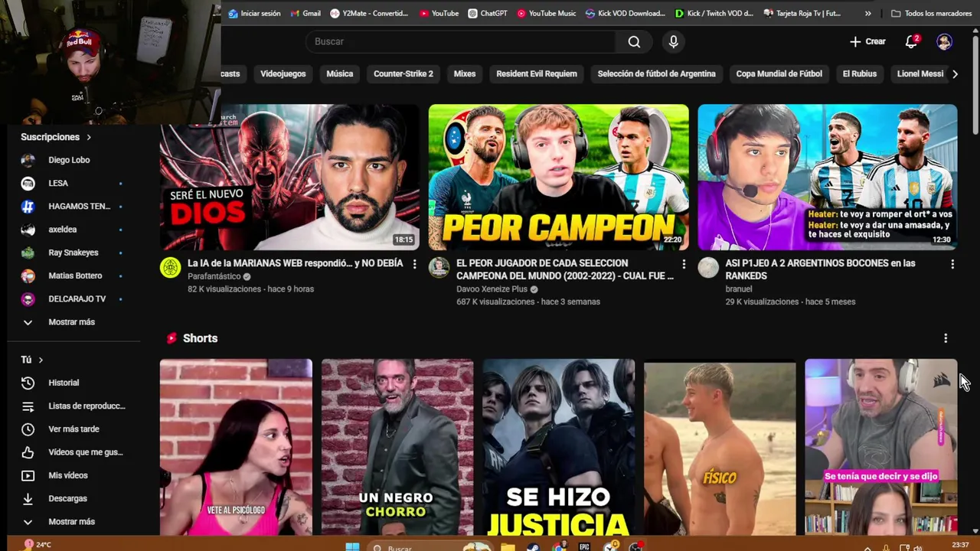Open the Parafantástico channel avatar

(170, 267)
